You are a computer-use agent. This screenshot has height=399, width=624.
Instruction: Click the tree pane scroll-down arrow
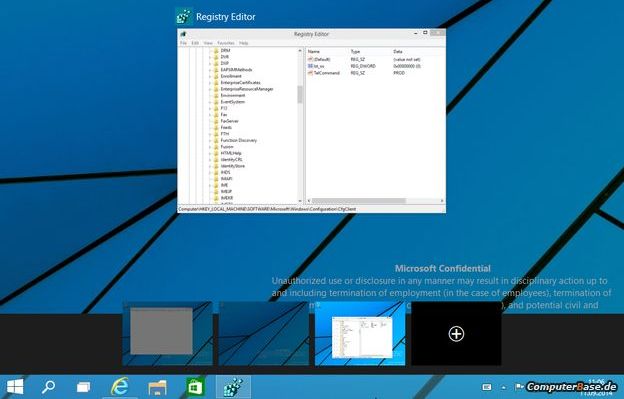[300, 201]
